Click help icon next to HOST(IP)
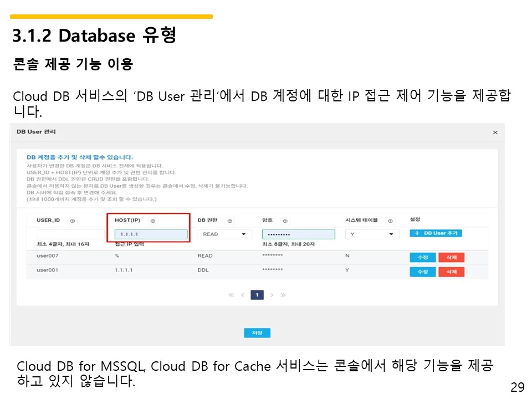Viewport: 532px width, 399px height. point(153,221)
